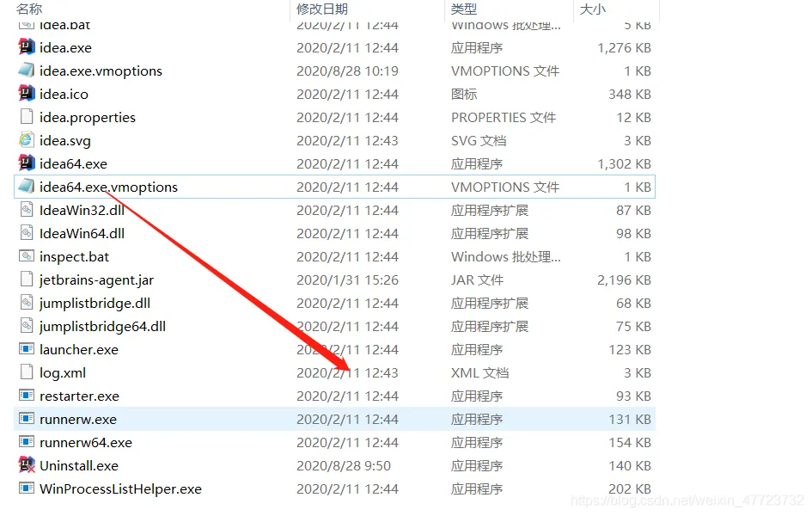
Task: Click the 2020/1/31 15:26 date of jetbrains-agent.jar
Action: pos(347,280)
